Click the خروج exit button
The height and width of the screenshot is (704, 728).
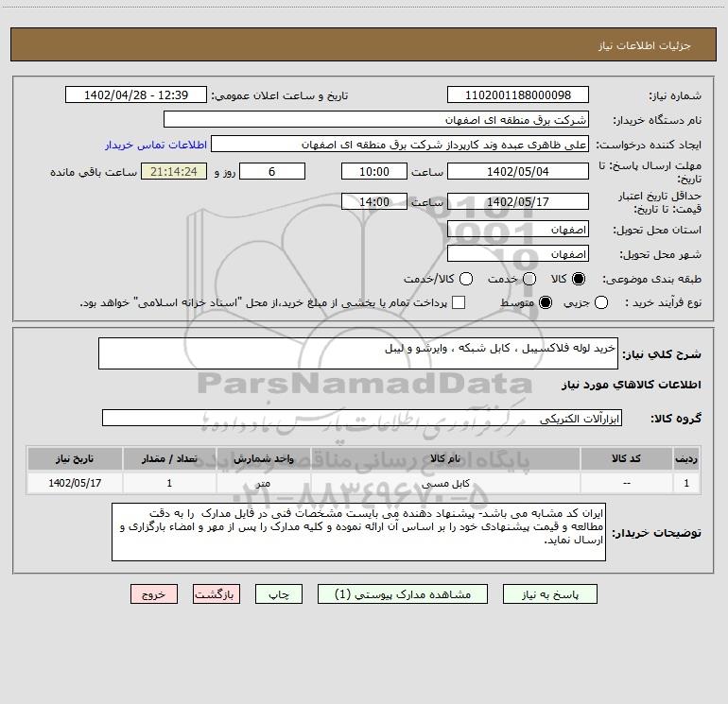pyautogui.click(x=154, y=594)
